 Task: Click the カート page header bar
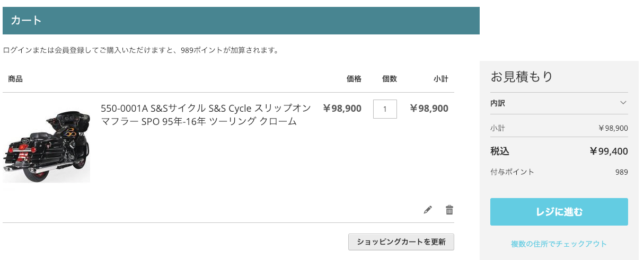coord(241,21)
